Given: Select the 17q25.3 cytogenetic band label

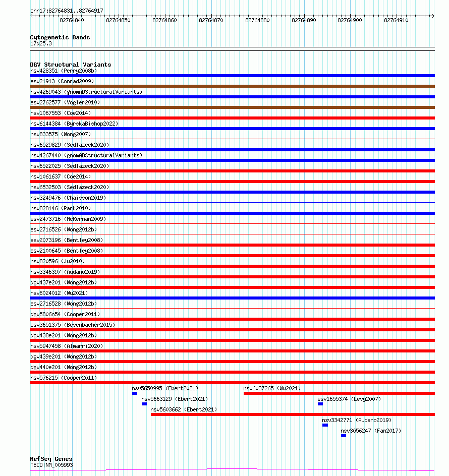Looking at the screenshot, I should (x=41, y=44).
